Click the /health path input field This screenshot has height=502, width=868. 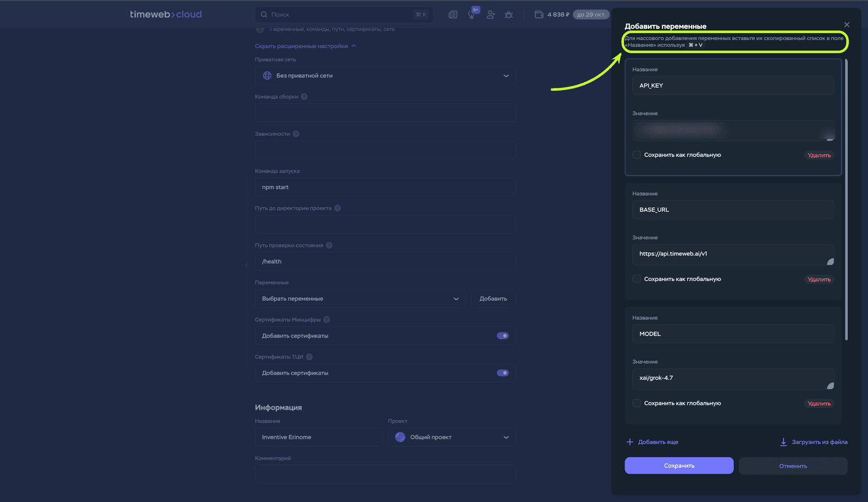coord(385,262)
